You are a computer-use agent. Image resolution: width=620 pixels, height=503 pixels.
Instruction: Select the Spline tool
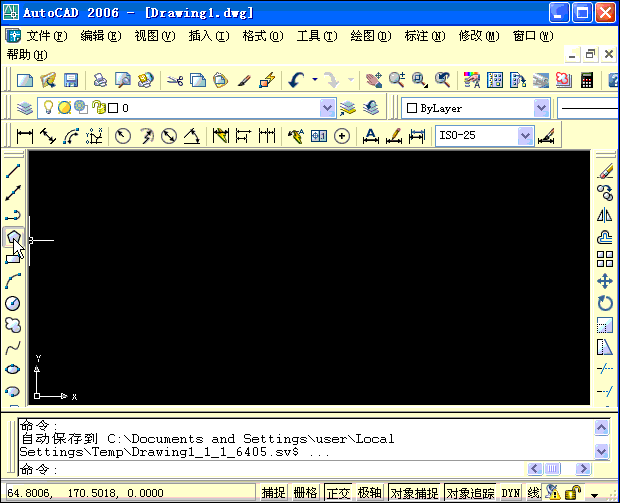(13, 348)
